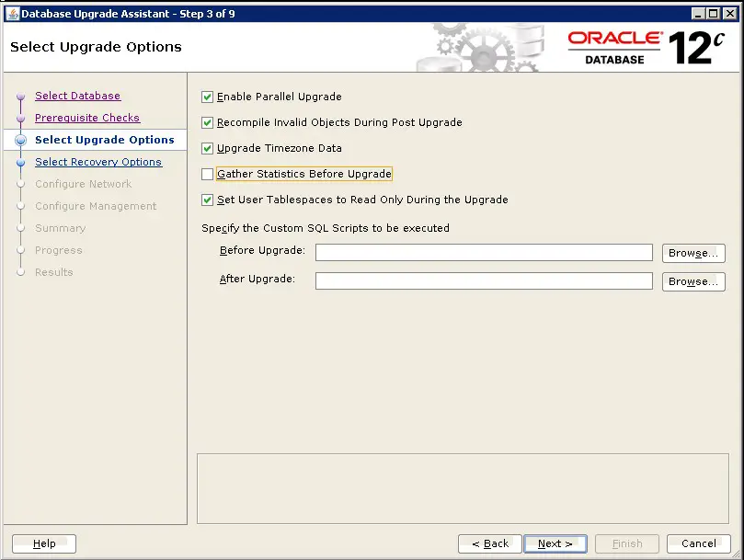The width and height of the screenshot is (744, 560).
Task: Maximize the Database Upgrade Assistant window
Action: [x=713, y=14]
